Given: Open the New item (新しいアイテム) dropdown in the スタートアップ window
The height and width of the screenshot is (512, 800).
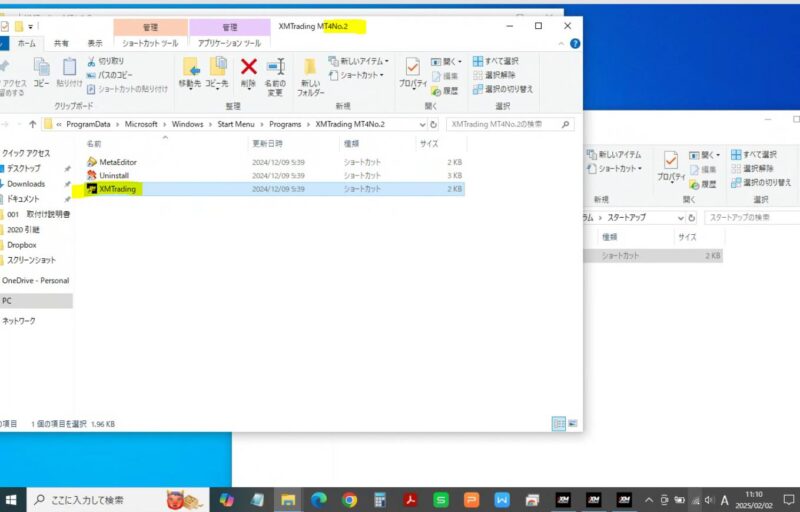Looking at the screenshot, I should coord(615,155).
